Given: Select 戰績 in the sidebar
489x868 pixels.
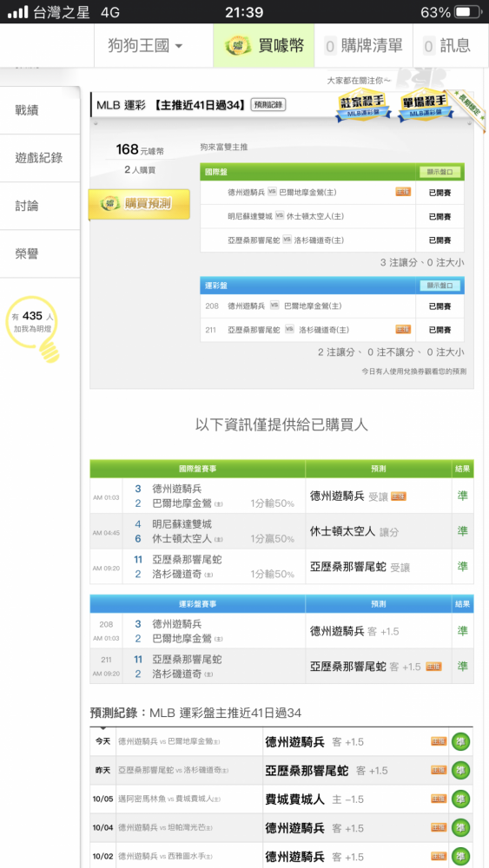Looking at the screenshot, I should (40, 110).
